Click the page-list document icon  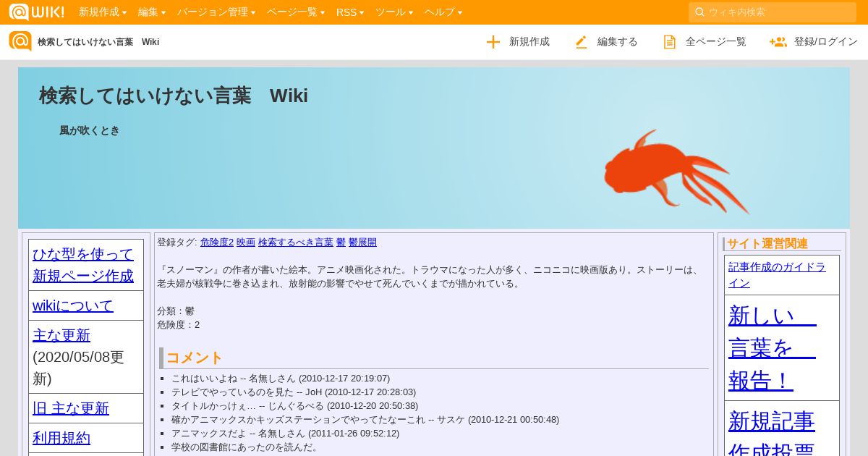point(670,42)
